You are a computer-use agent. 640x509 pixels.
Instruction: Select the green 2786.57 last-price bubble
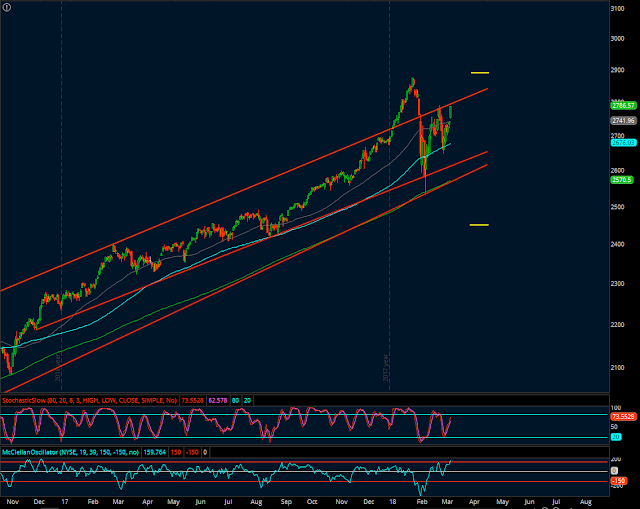(623, 106)
